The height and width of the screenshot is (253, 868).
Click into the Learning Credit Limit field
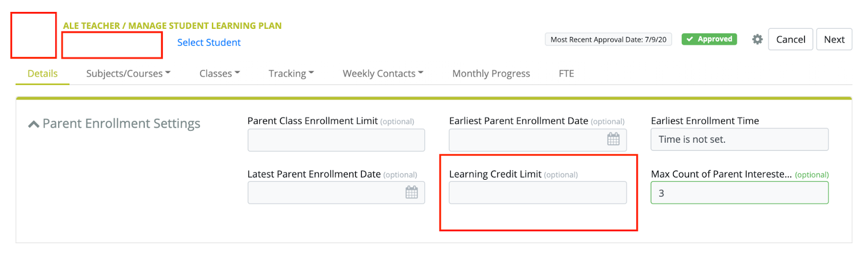click(x=537, y=193)
